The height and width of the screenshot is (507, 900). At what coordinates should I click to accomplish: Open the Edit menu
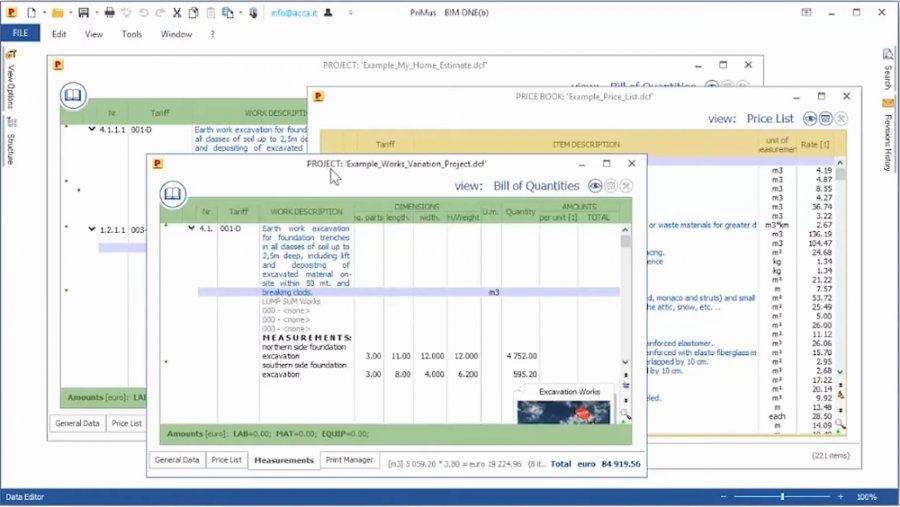coord(59,34)
